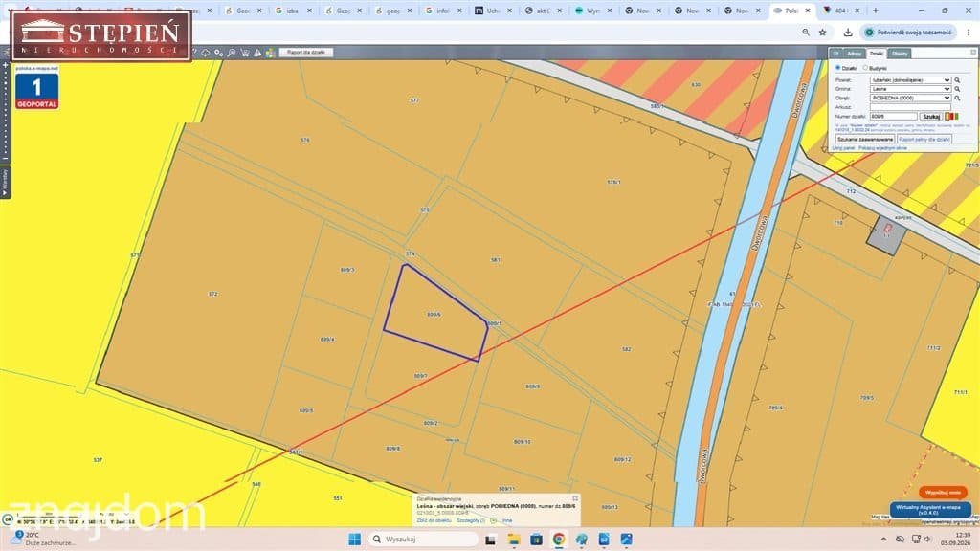Click the Geoportal 1 logo badge
The image size is (980, 551).
[x=37, y=91]
